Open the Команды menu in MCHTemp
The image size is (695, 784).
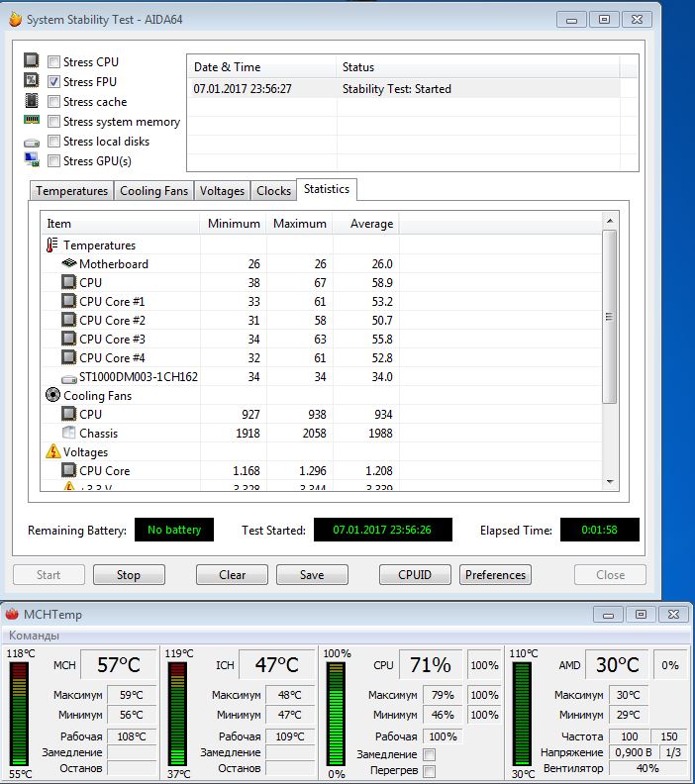[x=34, y=636]
